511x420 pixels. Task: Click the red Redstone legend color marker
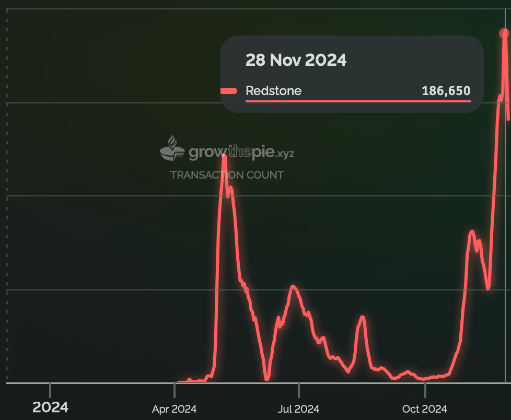(229, 91)
